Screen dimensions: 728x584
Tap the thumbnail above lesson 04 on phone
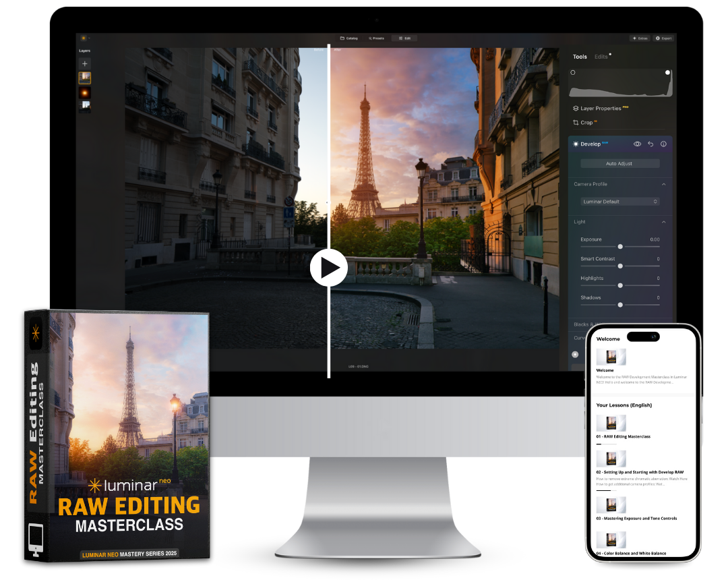611,540
